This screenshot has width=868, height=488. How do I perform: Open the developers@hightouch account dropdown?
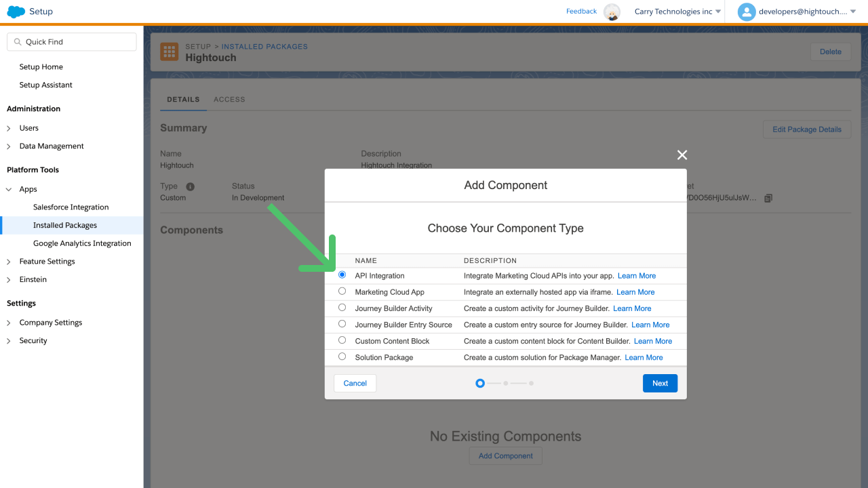[807, 12]
